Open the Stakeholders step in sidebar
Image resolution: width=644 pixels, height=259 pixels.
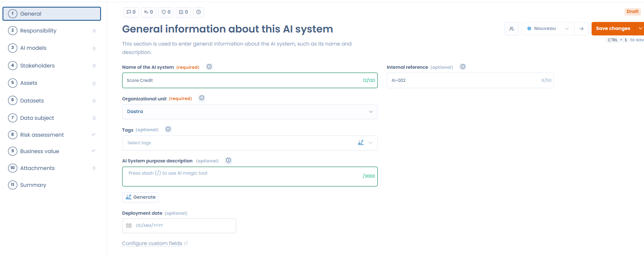[x=37, y=66]
